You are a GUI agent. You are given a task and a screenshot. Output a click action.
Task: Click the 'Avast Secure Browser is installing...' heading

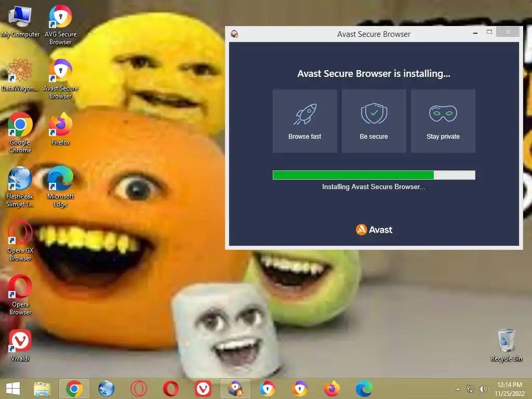pos(374,74)
